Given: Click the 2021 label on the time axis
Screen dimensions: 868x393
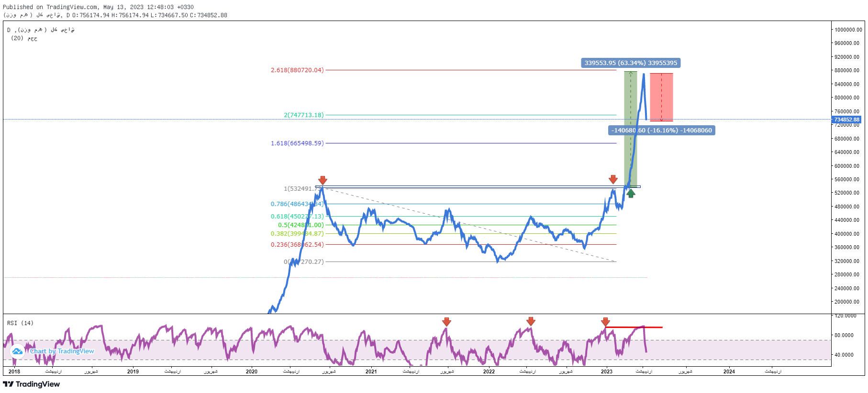Looking at the screenshot, I should [371, 371].
